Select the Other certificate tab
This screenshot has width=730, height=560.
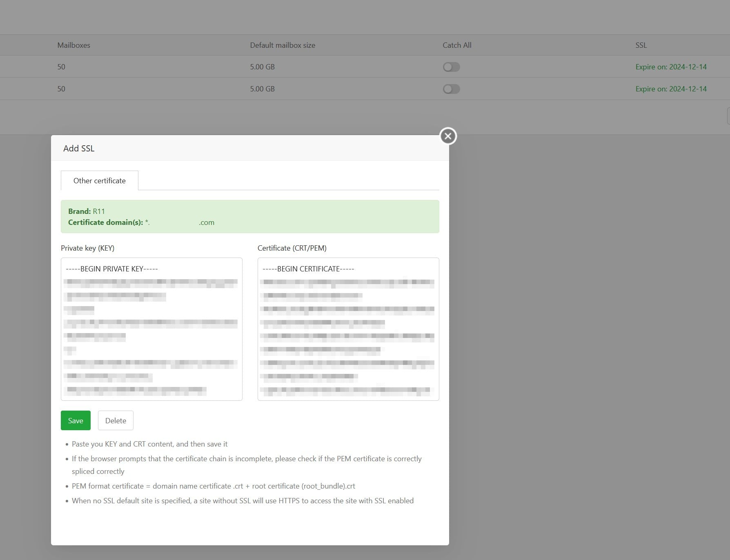click(100, 180)
